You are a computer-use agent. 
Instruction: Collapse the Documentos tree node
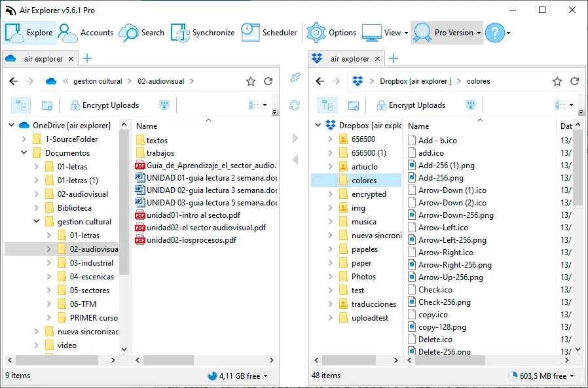[x=24, y=152]
